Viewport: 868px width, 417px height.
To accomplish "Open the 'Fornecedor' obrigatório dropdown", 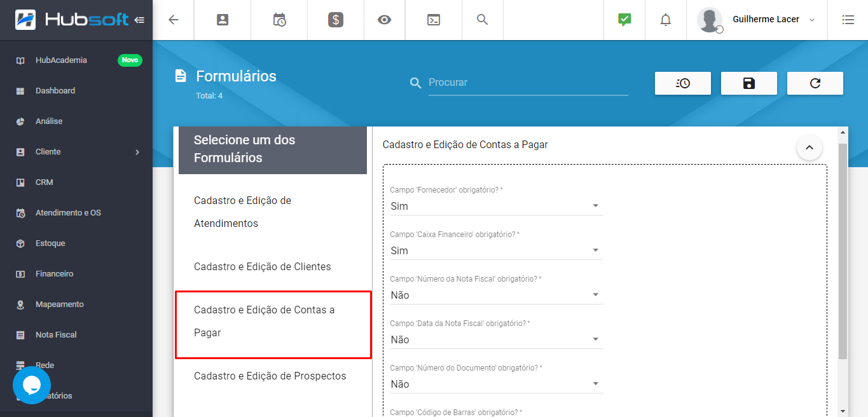I will (497, 206).
